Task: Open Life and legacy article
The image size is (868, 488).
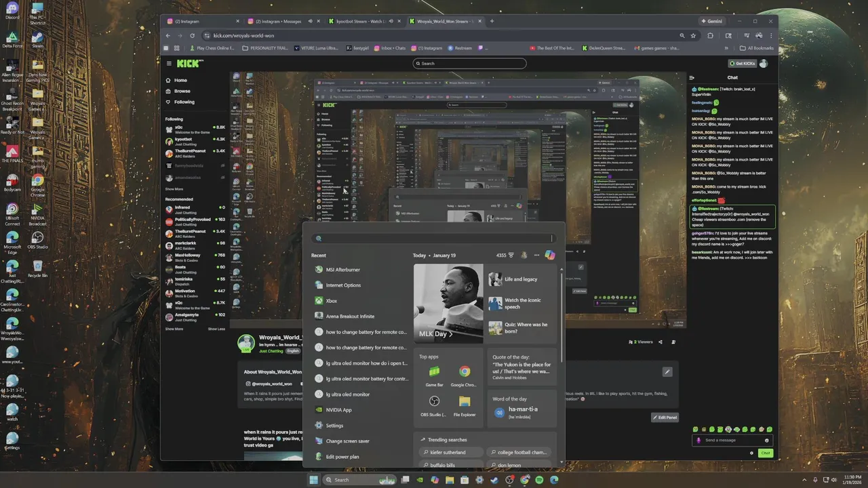Action: 521,279
